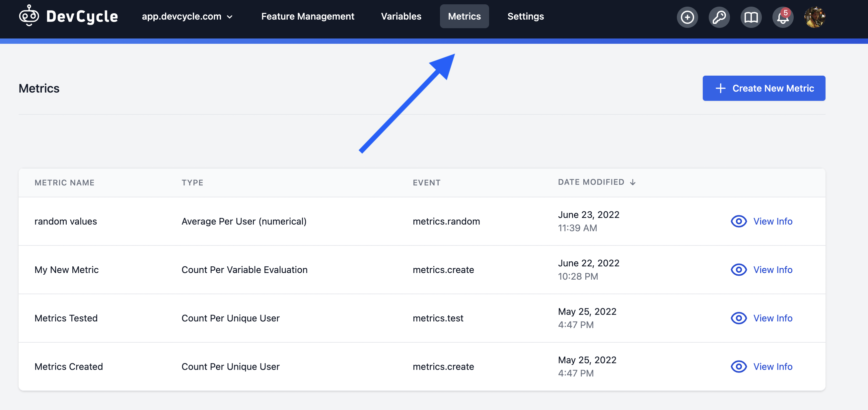Click the add/plus circle icon
The image size is (868, 410).
[687, 16]
